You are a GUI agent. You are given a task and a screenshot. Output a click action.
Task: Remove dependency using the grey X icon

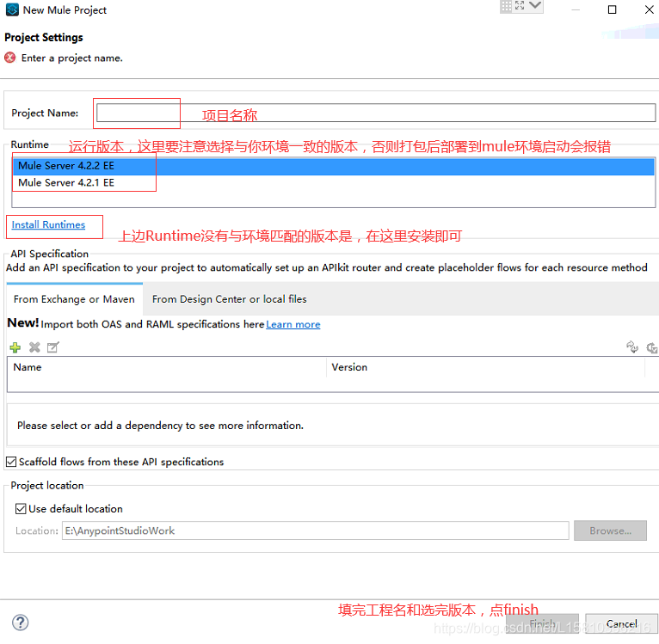pos(34,347)
